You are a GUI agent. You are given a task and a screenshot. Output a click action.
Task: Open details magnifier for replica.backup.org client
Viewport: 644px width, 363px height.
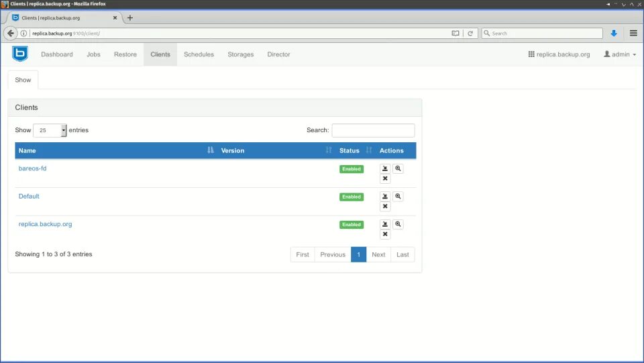coord(398,224)
